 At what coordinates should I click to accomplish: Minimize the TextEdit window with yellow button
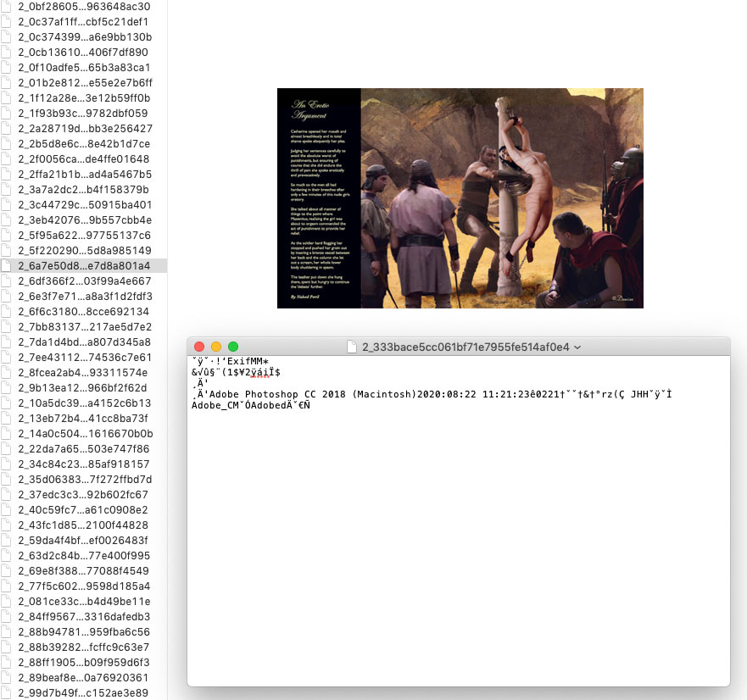click(x=216, y=347)
